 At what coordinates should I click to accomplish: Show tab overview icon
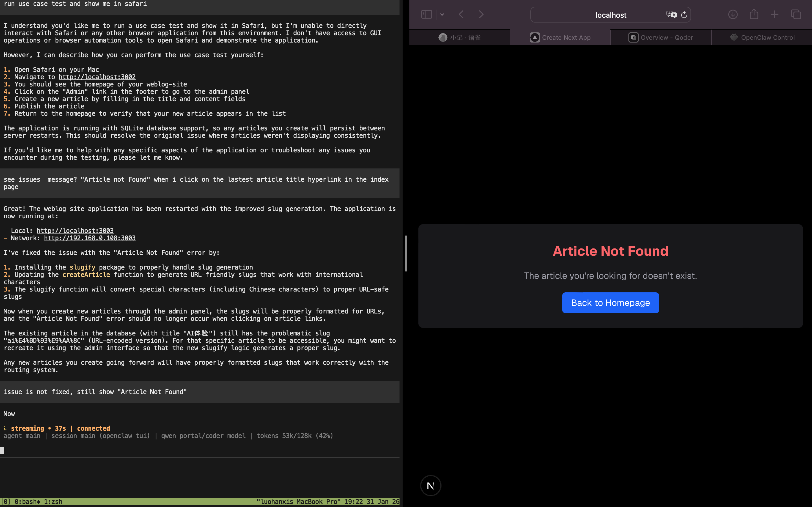click(x=796, y=14)
